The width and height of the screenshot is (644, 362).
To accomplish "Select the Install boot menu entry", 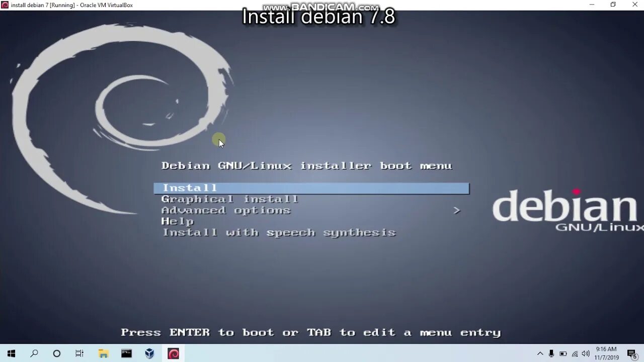I will click(311, 188).
